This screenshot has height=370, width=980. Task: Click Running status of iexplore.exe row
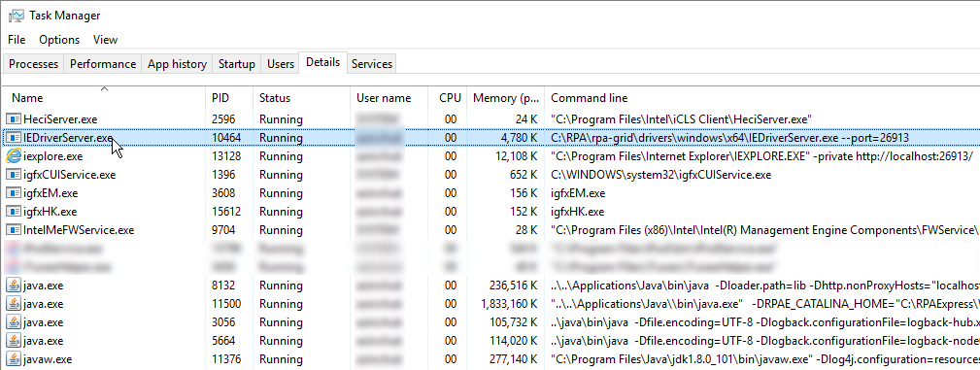[x=281, y=156]
